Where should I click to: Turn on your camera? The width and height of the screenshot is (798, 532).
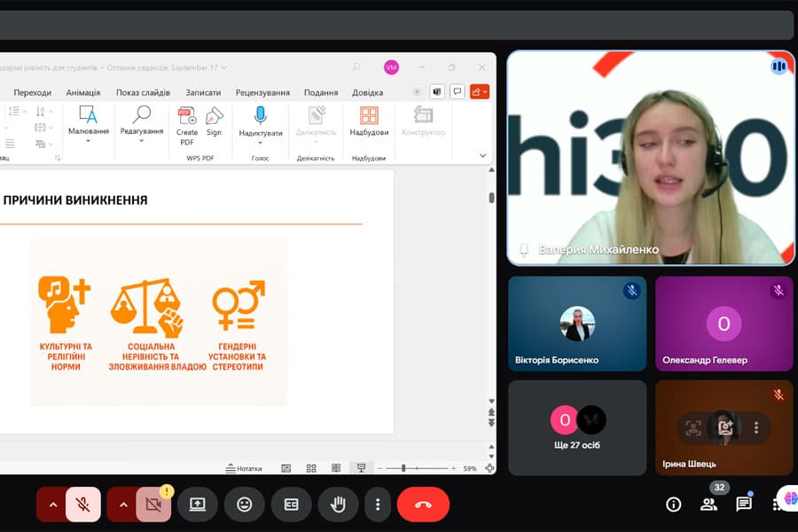coord(153,505)
